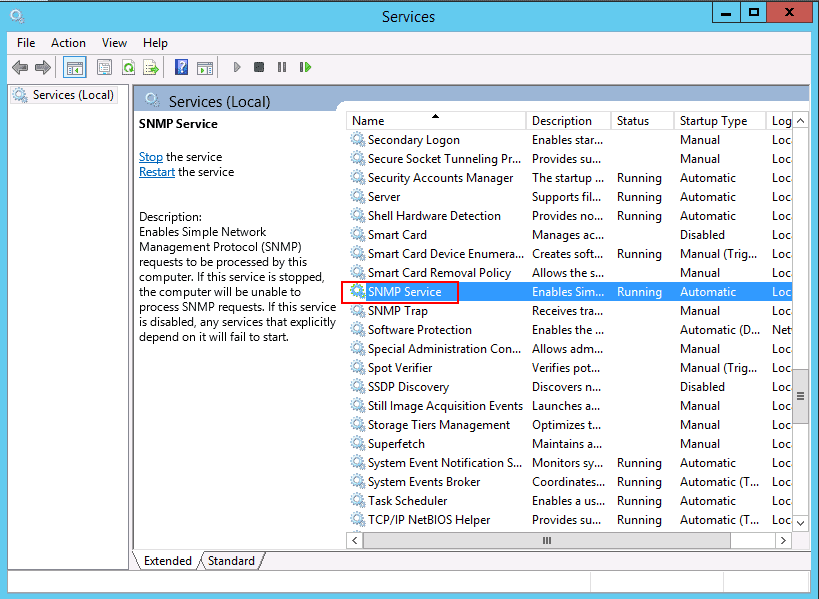The image size is (819, 599).
Task: Toggle Show/Hide Console Tree toolbar icon
Action: click(75, 67)
